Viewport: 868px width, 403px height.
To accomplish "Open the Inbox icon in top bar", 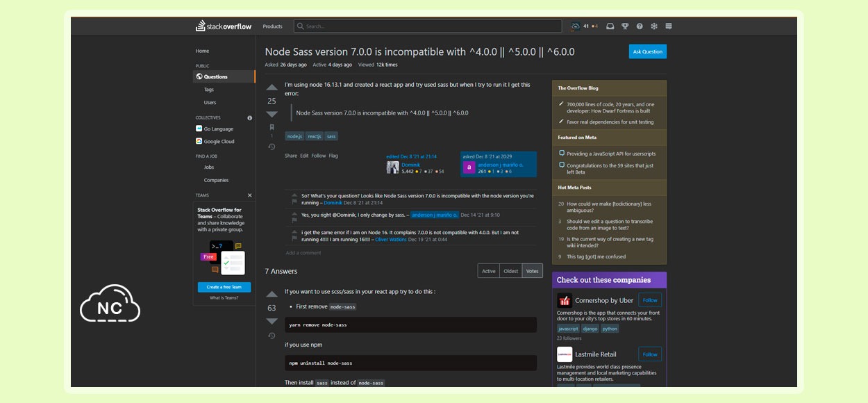I will click(610, 26).
